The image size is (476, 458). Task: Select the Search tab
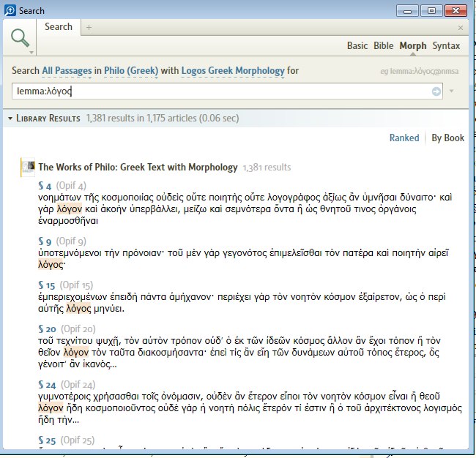(x=59, y=27)
